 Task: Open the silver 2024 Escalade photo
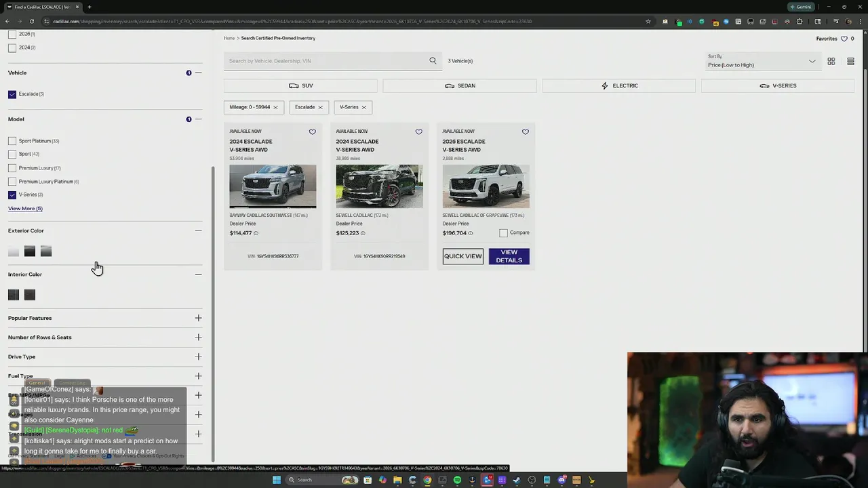pos(273,186)
